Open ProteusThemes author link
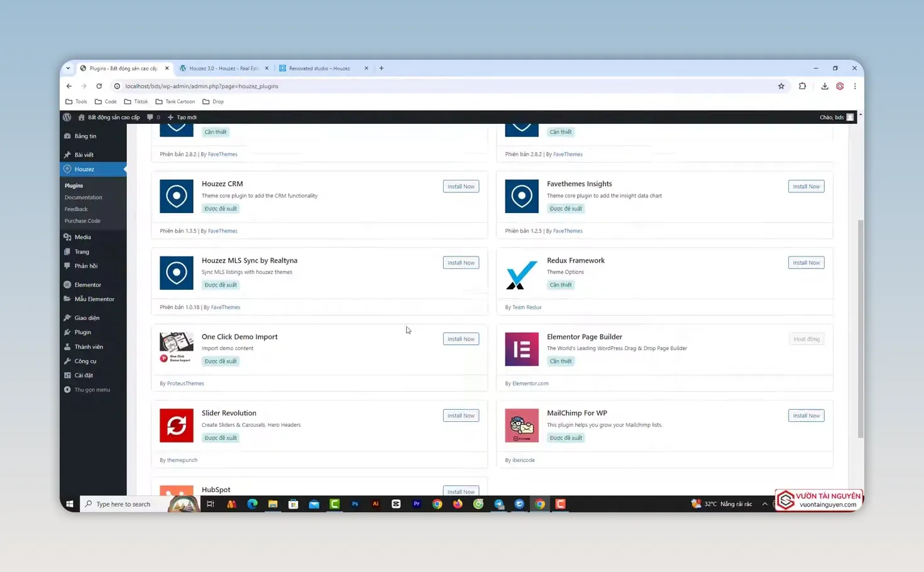 (x=185, y=383)
